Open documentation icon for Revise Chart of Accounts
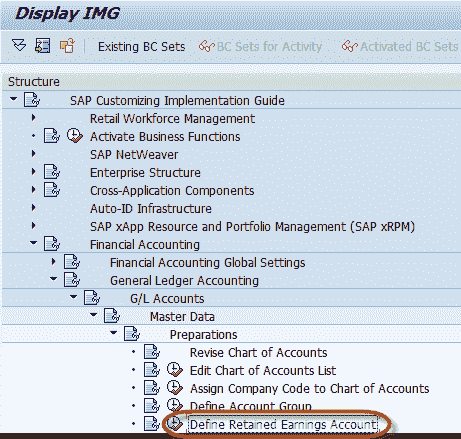The width and height of the screenshot is (461, 439). click(x=152, y=352)
